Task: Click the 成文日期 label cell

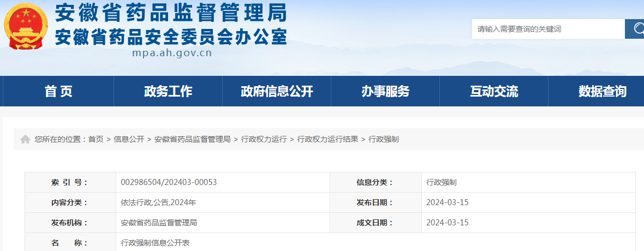Action: tap(375, 223)
